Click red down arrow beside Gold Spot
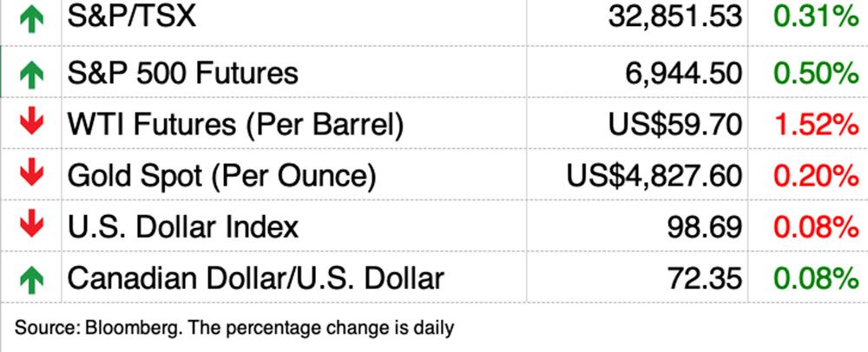The height and width of the screenshot is (352, 868). point(31,176)
